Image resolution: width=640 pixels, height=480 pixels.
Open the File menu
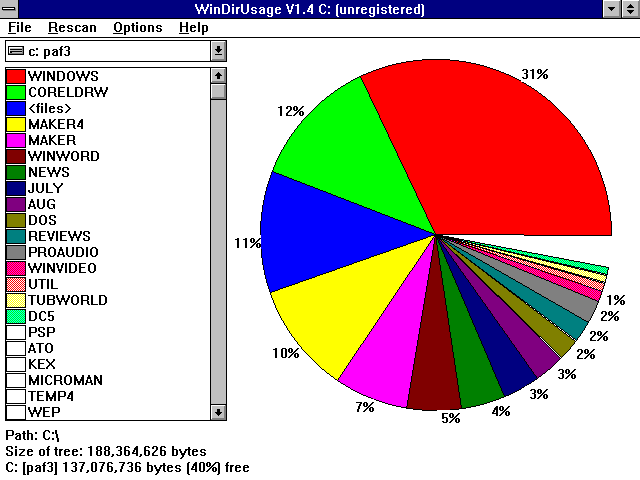pyautogui.click(x=20, y=27)
